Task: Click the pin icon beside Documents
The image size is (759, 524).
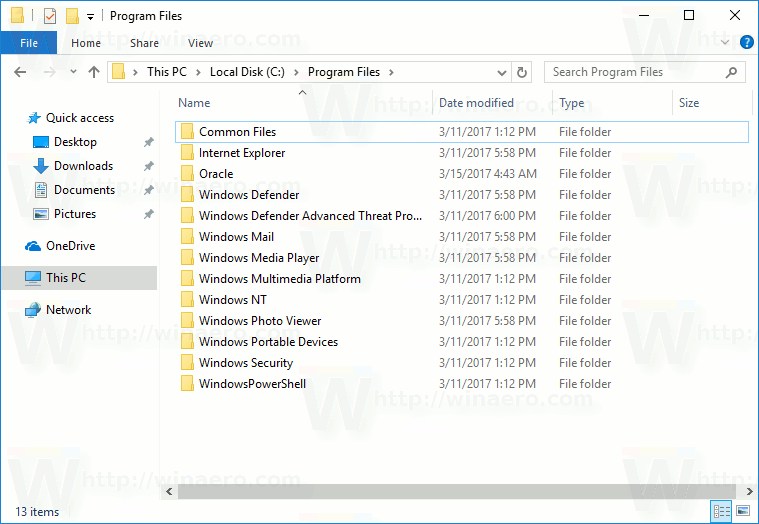Action: point(149,190)
